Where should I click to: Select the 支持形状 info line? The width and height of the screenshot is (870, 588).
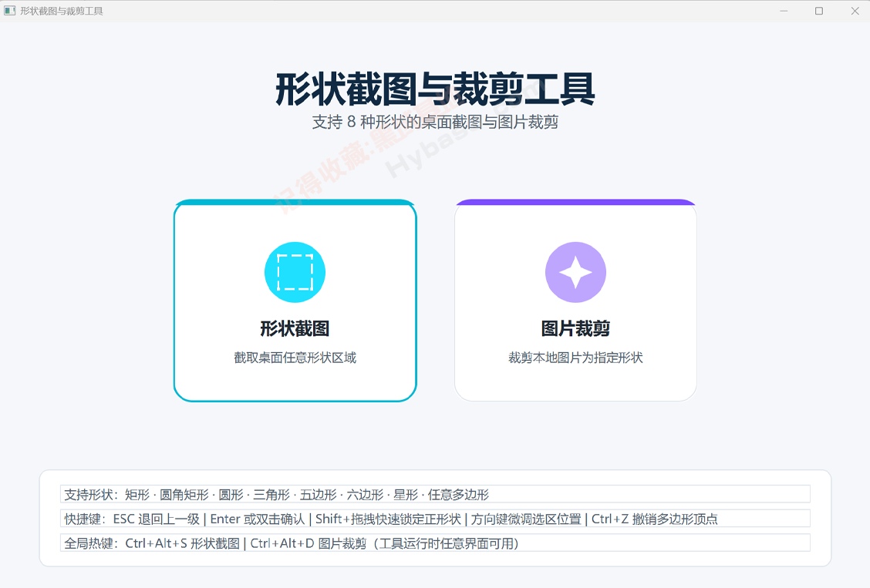pyautogui.click(x=435, y=494)
